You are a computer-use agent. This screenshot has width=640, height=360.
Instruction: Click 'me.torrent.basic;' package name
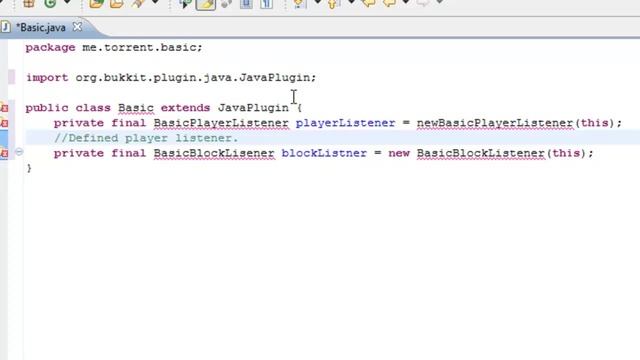coord(142,47)
